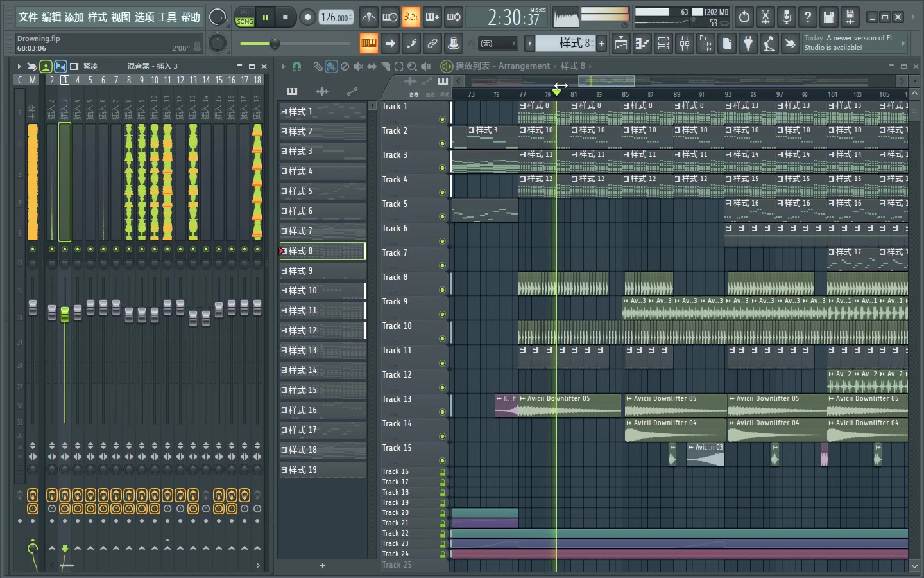Unlock Track 16 padlock icon
This screenshot has width=924, height=578.
coord(443,472)
